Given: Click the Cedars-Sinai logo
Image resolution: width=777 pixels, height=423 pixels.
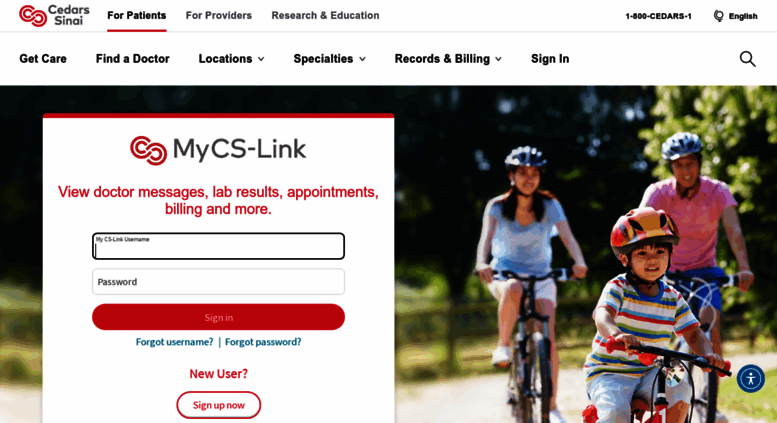Looking at the screenshot, I should pos(55,15).
